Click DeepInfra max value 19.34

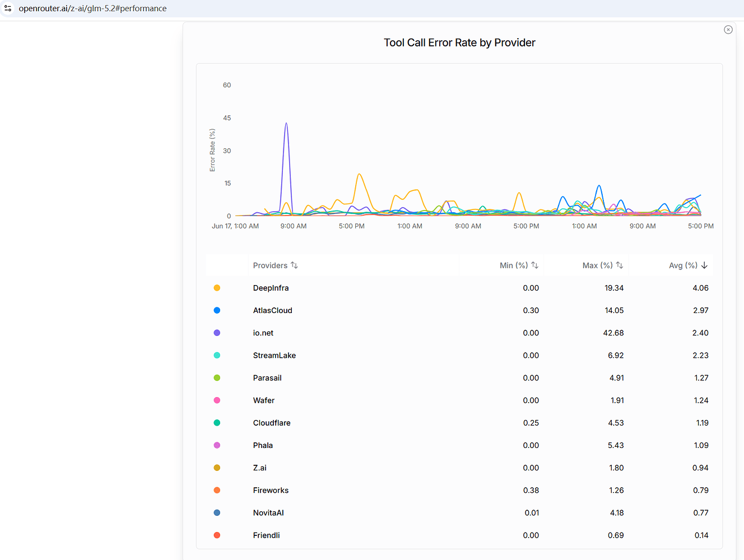(614, 288)
